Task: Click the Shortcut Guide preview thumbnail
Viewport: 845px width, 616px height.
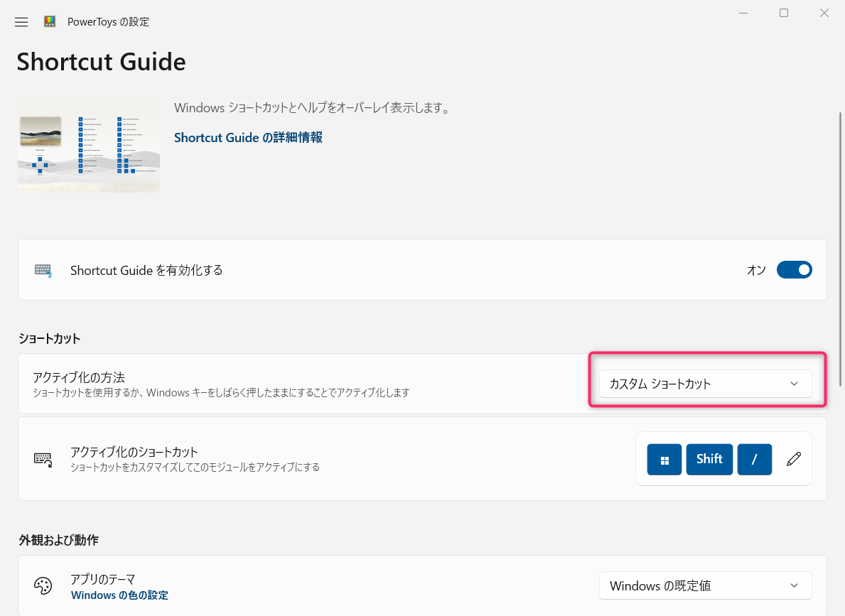Action: (88, 145)
